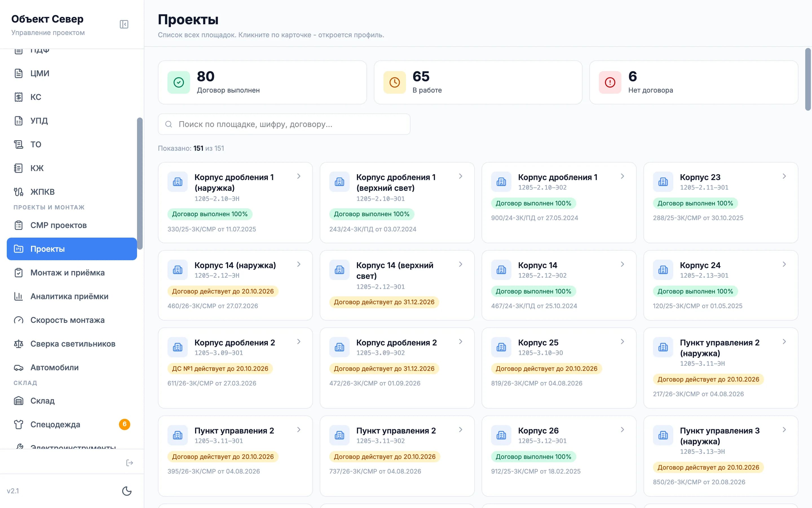The width and height of the screenshot is (812, 508).
Task: Open КС dollar receipt icon
Action: pos(18,97)
